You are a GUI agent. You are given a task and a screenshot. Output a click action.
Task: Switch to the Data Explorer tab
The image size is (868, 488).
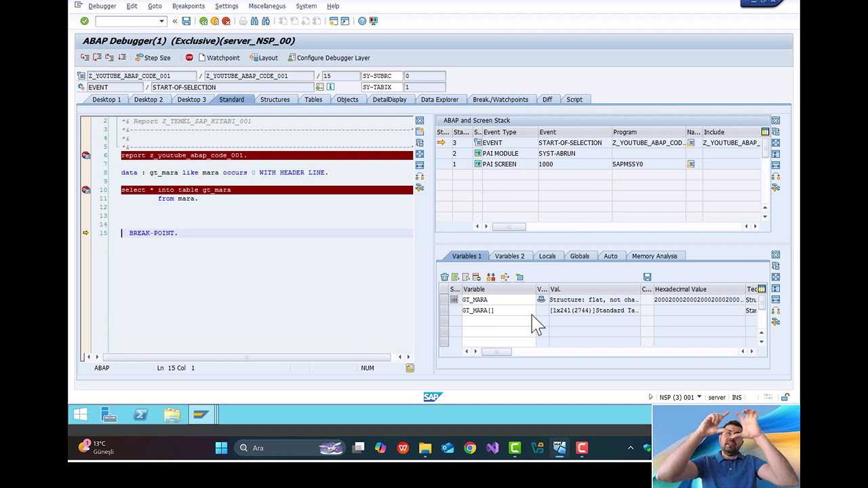pyautogui.click(x=439, y=100)
